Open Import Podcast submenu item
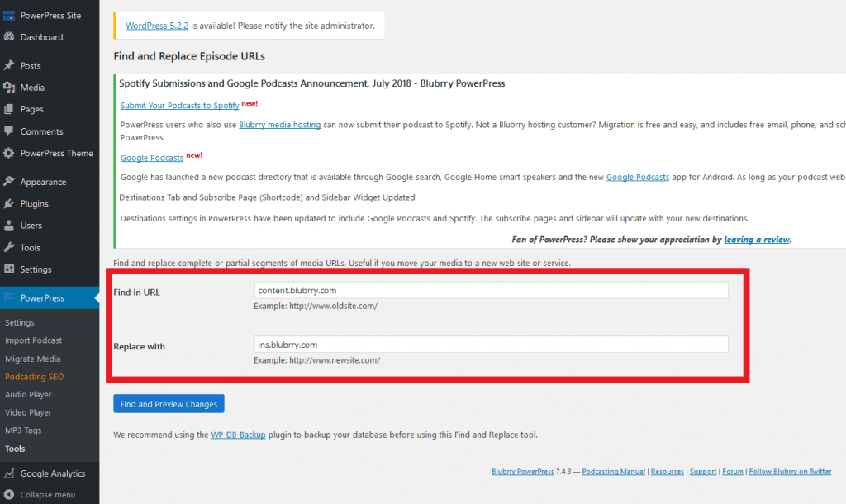Viewport: 846px width, 504px height. point(33,340)
